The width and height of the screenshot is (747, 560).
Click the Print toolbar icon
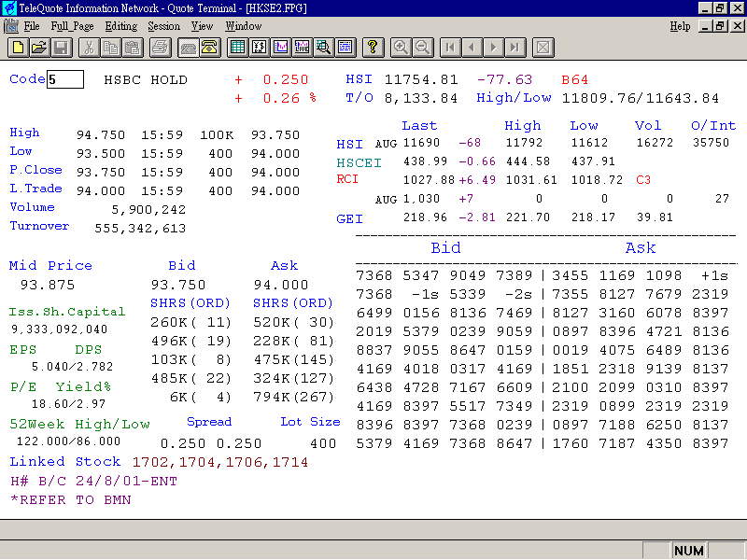[161, 48]
